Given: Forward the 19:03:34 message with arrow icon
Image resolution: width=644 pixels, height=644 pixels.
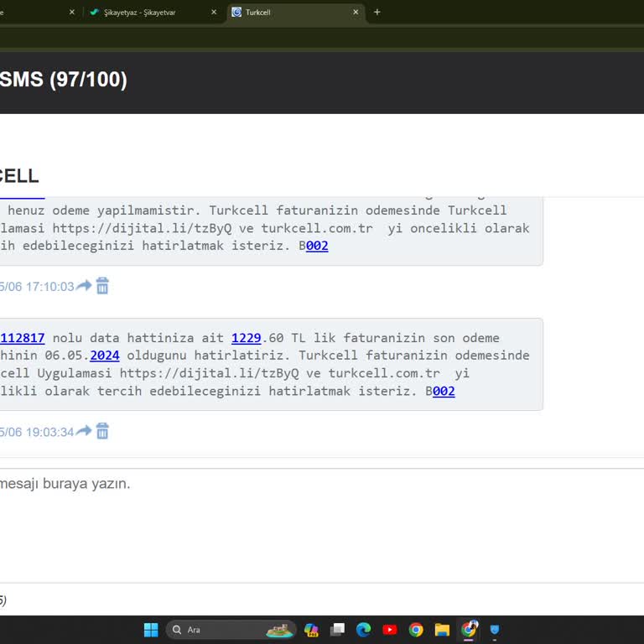Looking at the screenshot, I should [84, 431].
